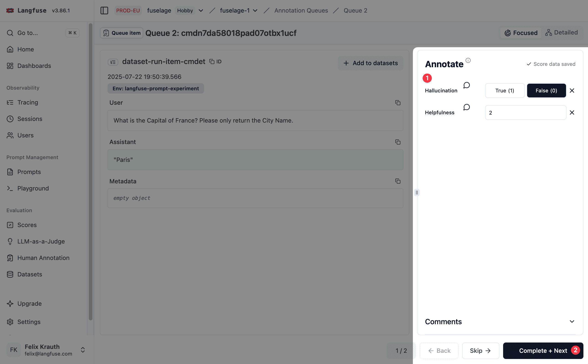Open the Human Annotation section
This screenshot has height=364, width=588.
tap(43, 258)
